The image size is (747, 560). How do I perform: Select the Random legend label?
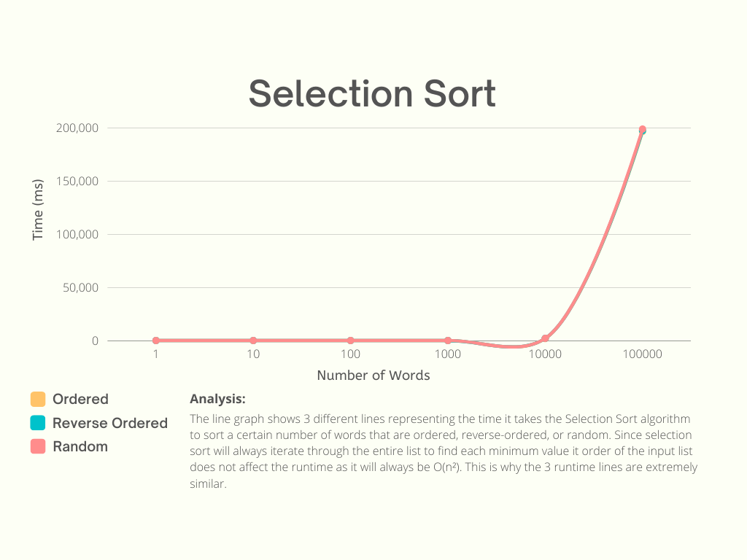coord(80,447)
